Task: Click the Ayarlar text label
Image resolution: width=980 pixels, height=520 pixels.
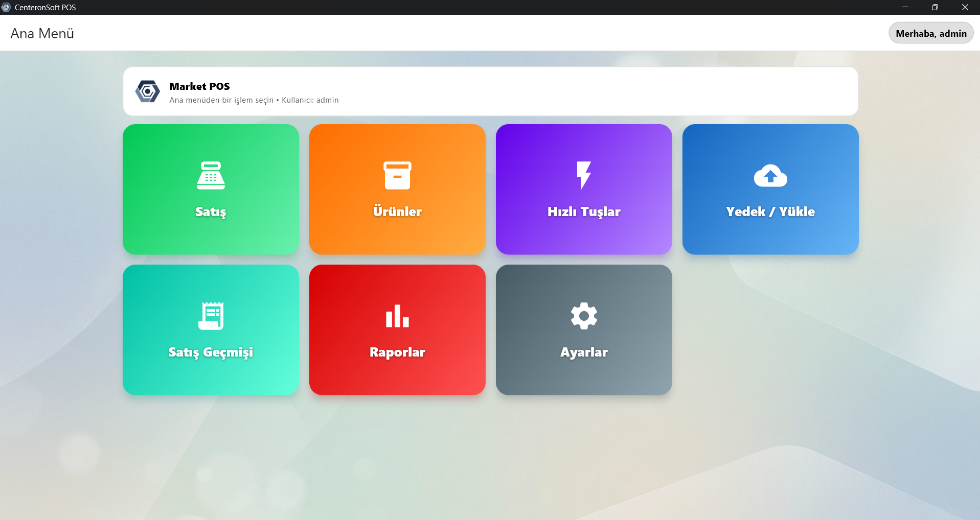Action: click(584, 352)
